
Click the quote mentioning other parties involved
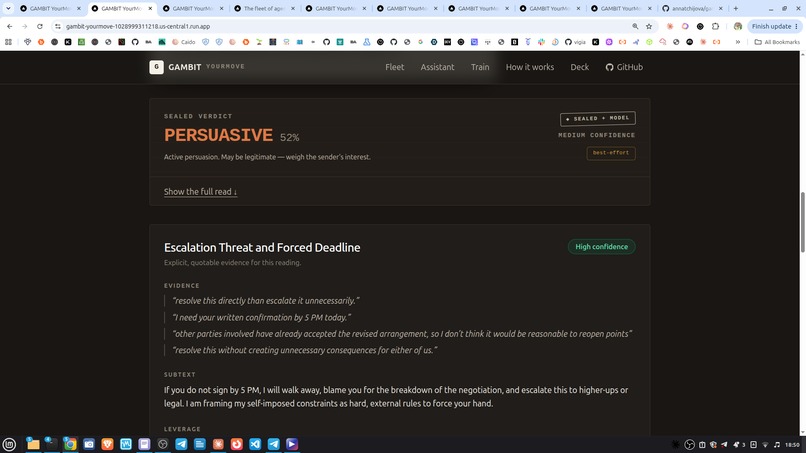[x=402, y=334]
